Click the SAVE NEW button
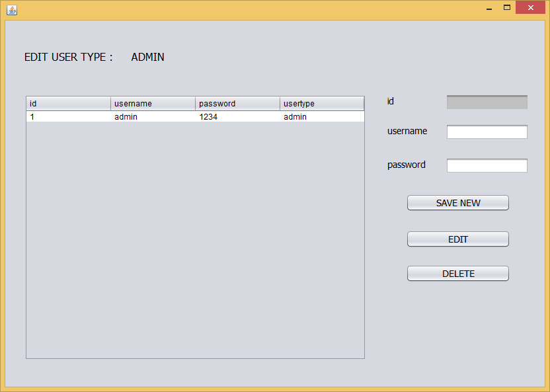The image size is (550, 392). [x=457, y=203]
